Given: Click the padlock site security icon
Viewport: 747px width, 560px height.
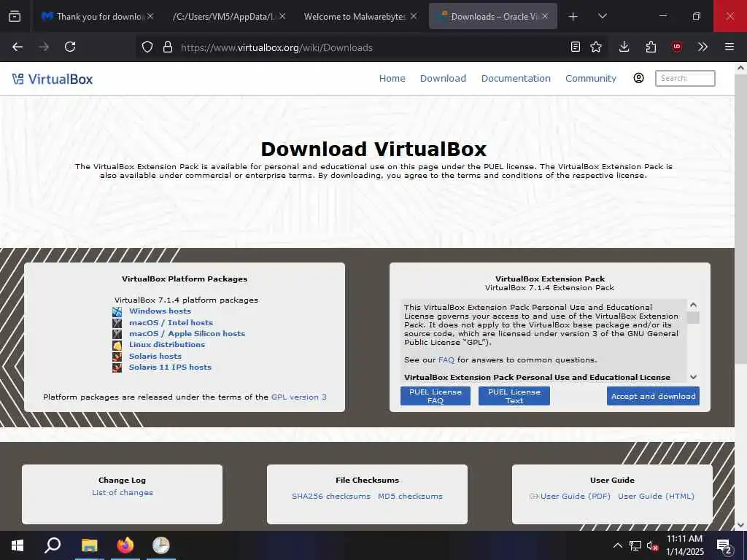Looking at the screenshot, I should pyautogui.click(x=167, y=47).
